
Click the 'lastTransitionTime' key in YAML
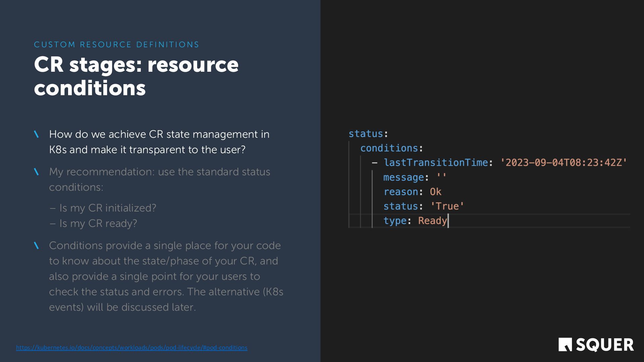(435, 163)
